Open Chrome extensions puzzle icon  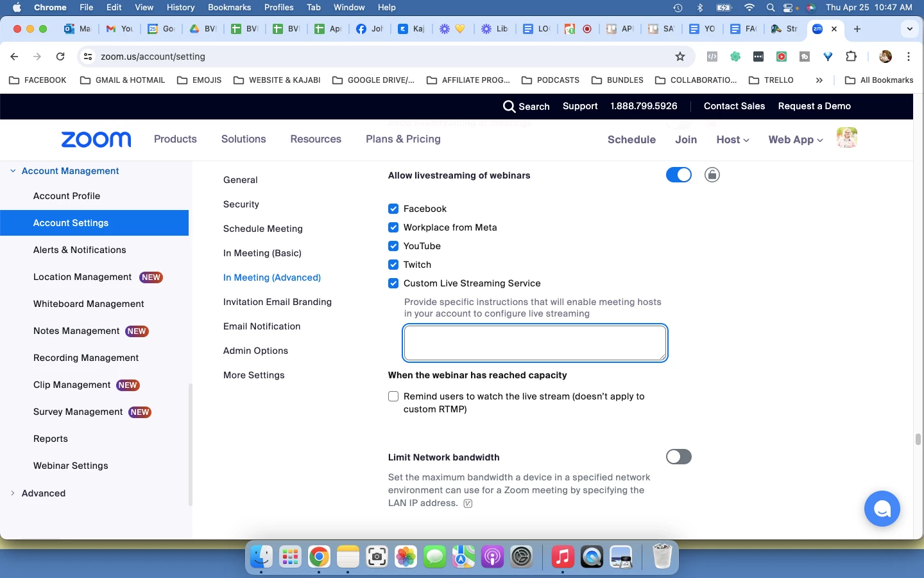click(x=851, y=57)
